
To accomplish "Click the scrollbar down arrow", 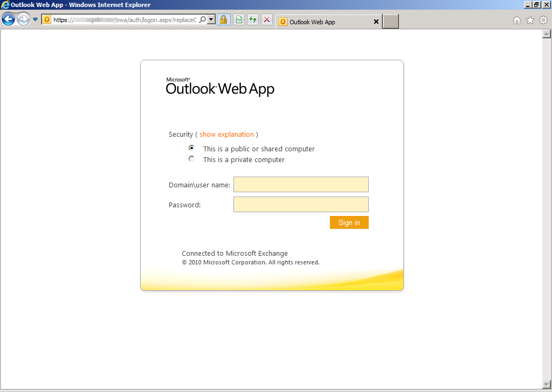I will (x=547, y=384).
